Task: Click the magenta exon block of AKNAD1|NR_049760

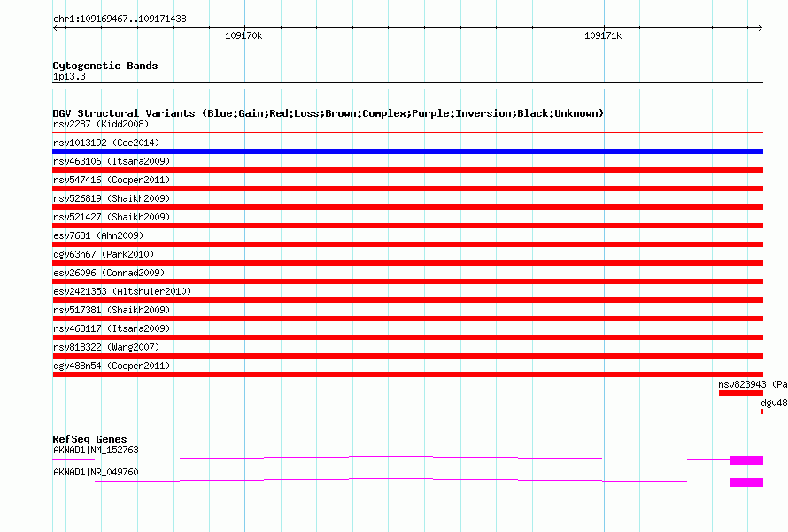Action: click(x=746, y=482)
